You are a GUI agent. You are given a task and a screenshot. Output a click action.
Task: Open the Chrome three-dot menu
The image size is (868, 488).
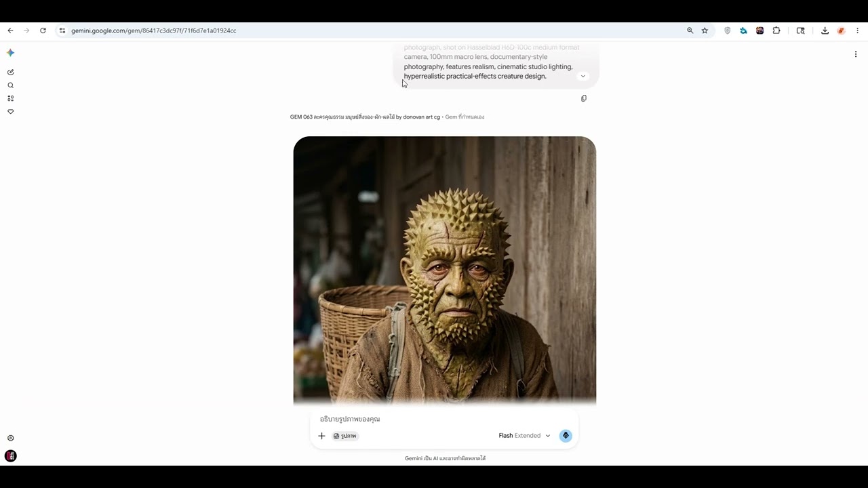point(857,30)
